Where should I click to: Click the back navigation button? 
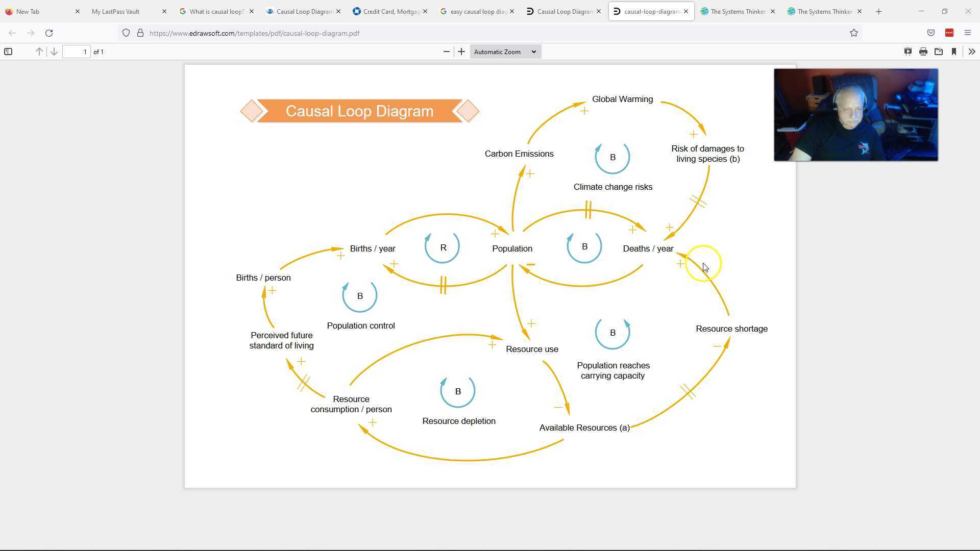12,33
